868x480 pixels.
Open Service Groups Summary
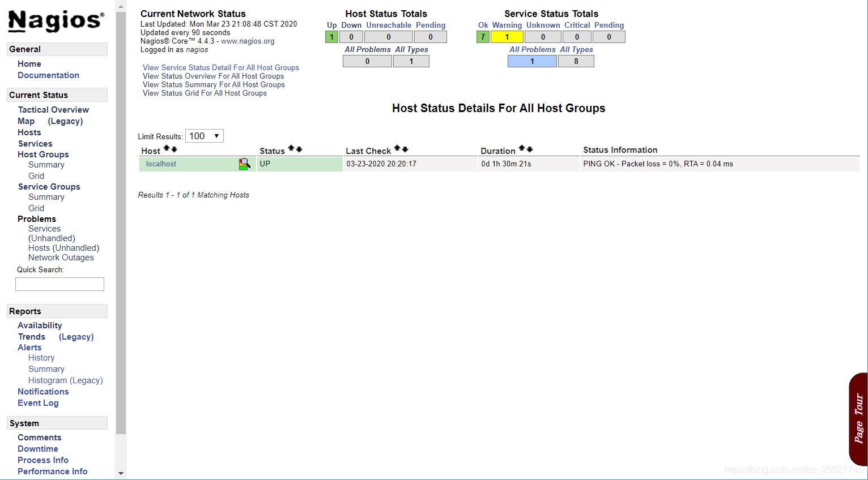46,197
